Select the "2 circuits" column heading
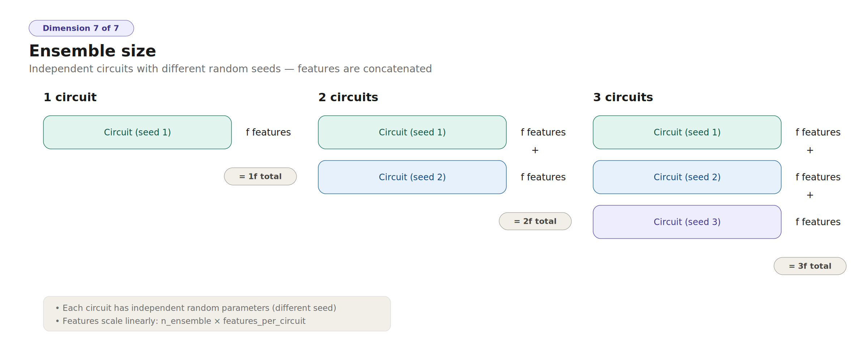The width and height of the screenshot is (868, 347). tap(348, 97)
